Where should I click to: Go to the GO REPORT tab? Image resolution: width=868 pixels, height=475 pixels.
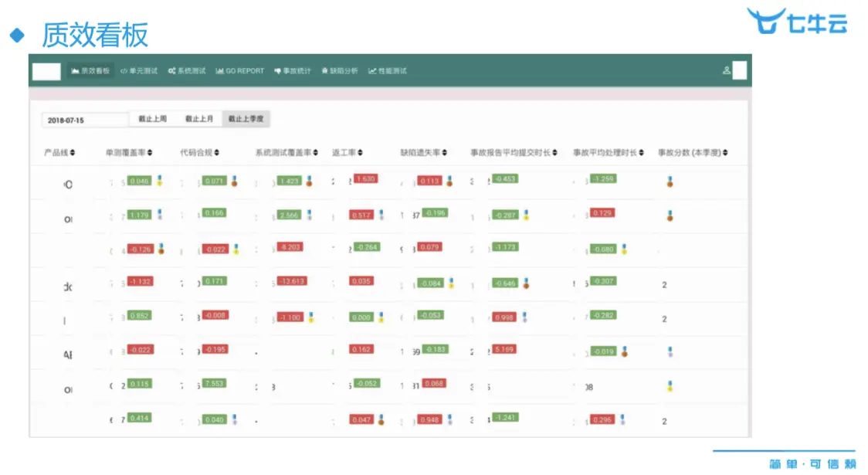pos(240,71)
